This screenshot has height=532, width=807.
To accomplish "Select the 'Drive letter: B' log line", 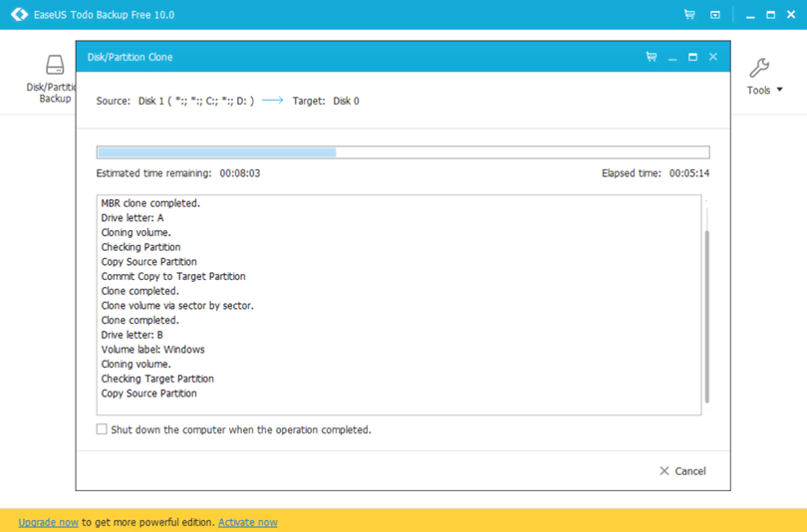I will [132, 335].
